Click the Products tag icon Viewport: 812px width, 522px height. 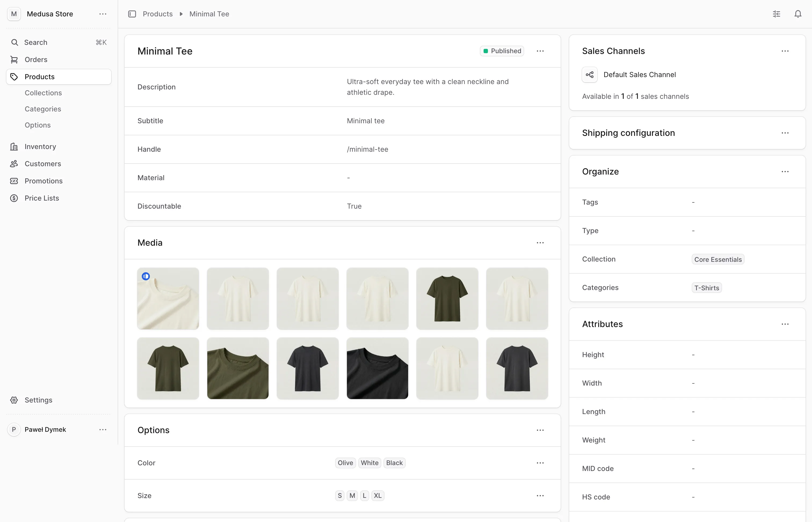coord(14,77)
